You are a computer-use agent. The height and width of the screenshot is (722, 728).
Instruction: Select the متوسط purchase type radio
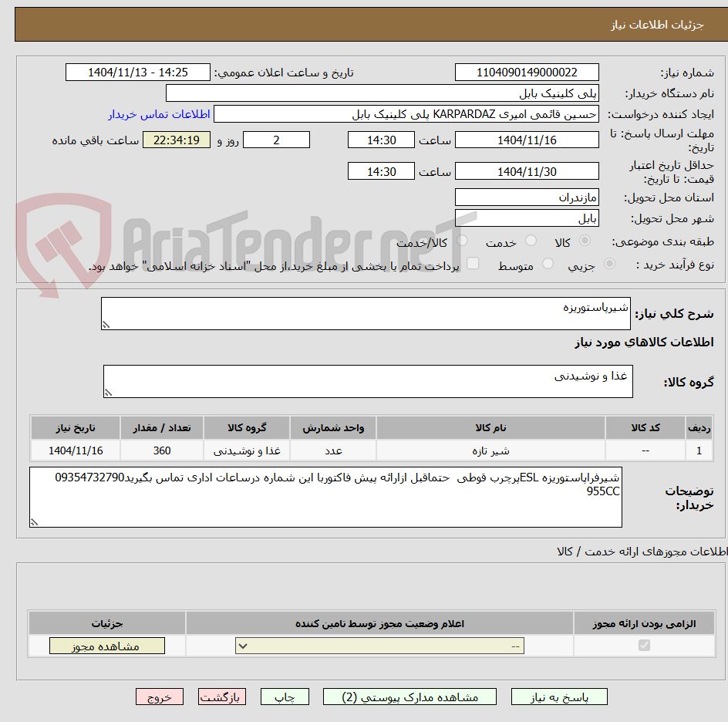click(548, 264)
